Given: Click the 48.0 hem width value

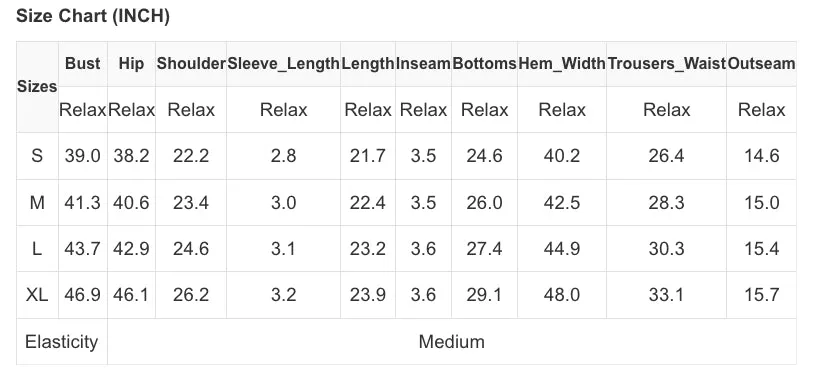Looking at the screenshot, I should (x=562, y=295).
